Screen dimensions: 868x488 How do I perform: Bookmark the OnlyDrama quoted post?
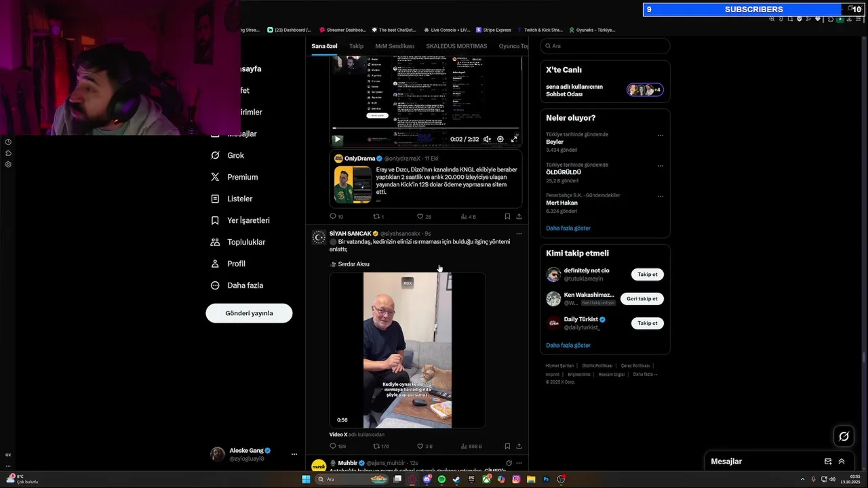click(507, 217)
